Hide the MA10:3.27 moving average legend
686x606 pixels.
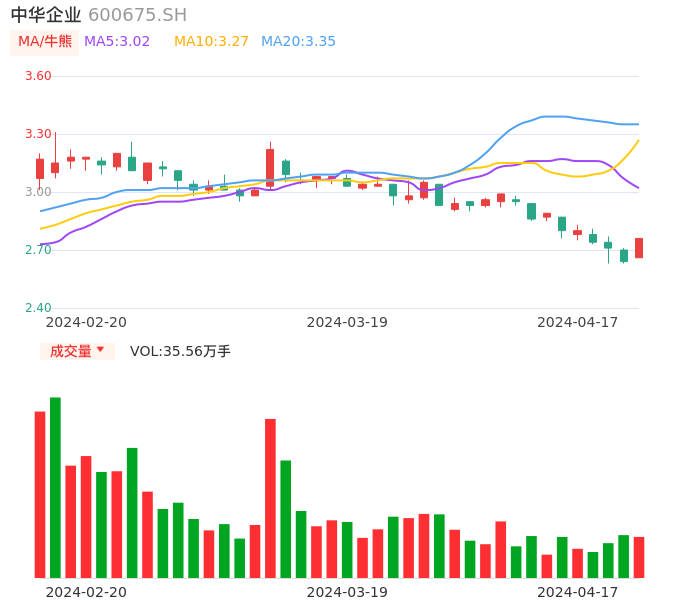click(211, 42)
